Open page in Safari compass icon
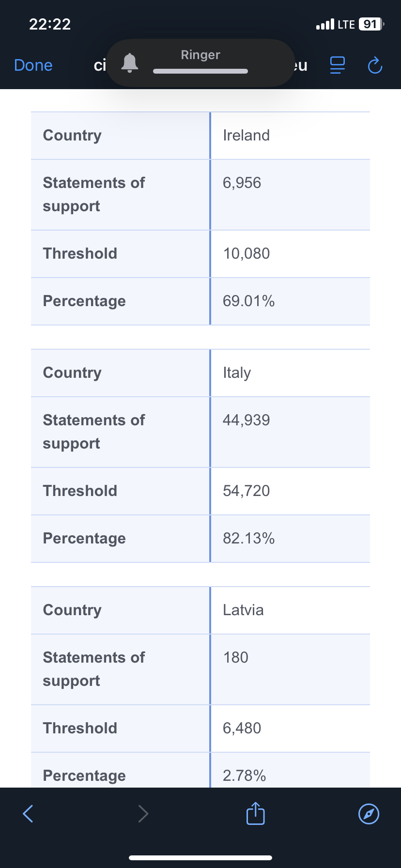The width and height of the screenshot is (401, 868). click(369, 813)
